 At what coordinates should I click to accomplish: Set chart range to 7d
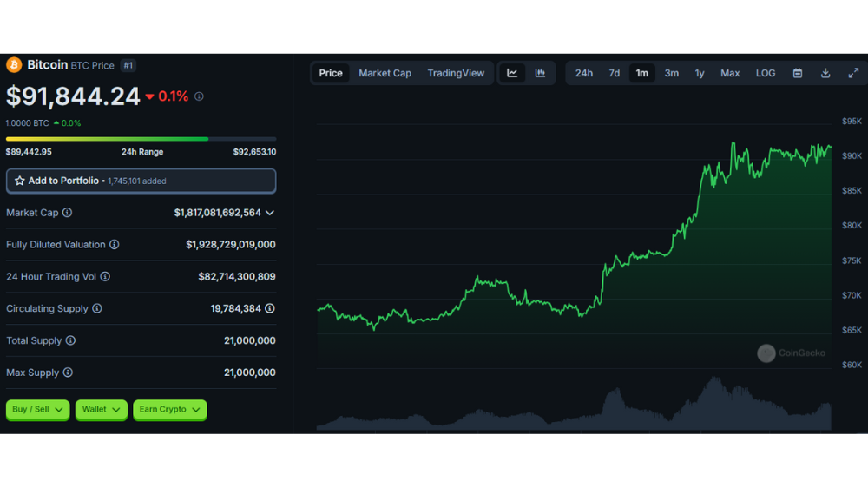coord(614,73)
